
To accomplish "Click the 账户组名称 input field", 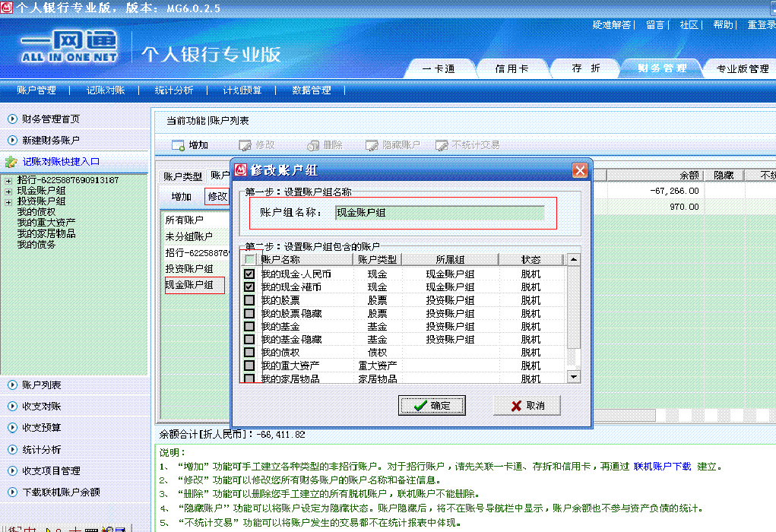I will click(x=440, y=213).
